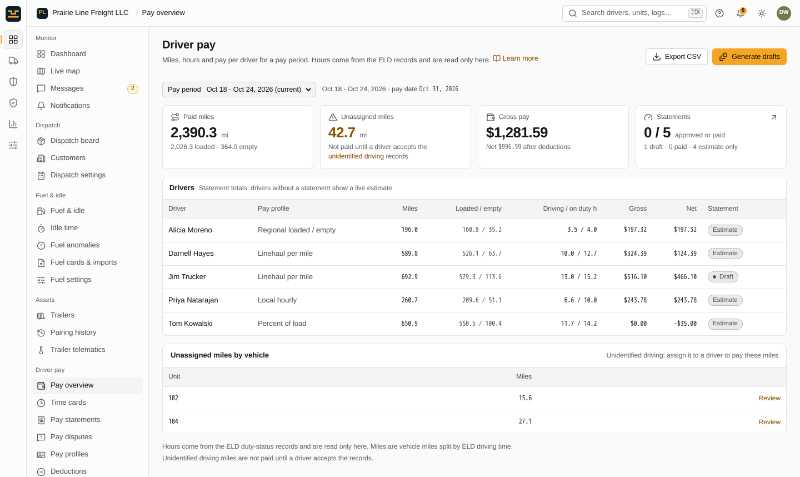Click the Unassigned miles warning icon
This screenshot has width=800, height=477.
coord(333,117)
